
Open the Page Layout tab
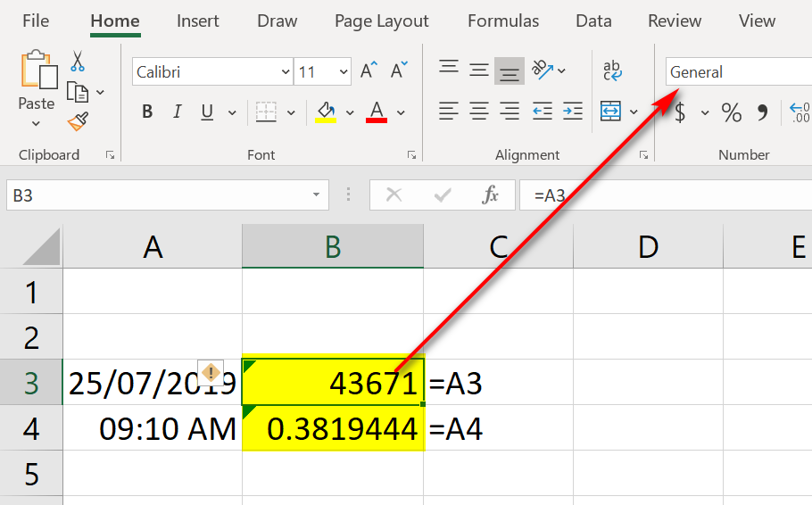click(381, 21)
